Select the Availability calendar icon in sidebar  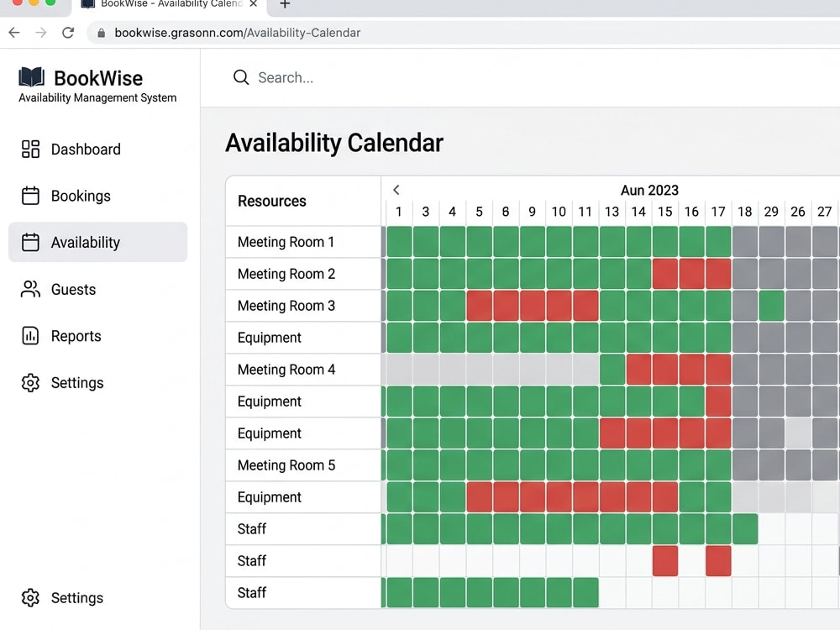point(30,242)
